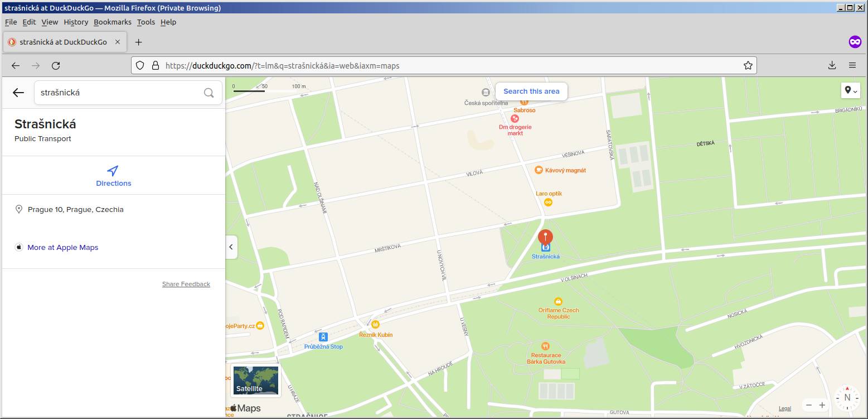Click the compass North indicator
This screenshot has width=868, height=419.
click(x=847, y=397)
